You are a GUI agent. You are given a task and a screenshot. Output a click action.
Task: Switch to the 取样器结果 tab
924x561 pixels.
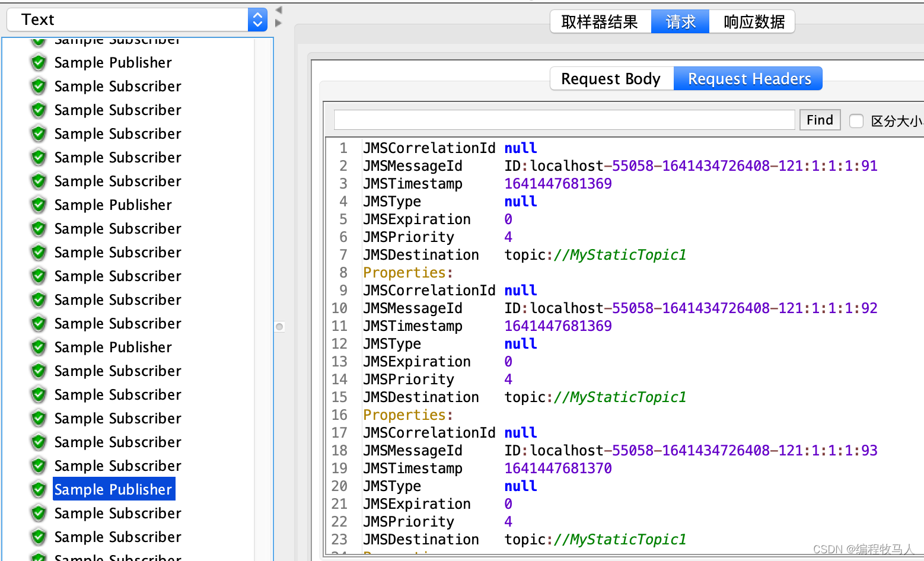point(600,22)
